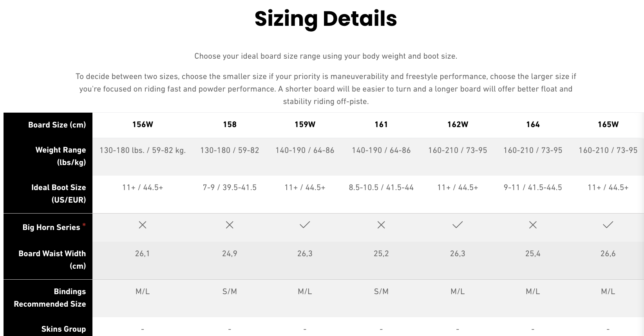The width and height of the screenshot is (644, 336).
Task: Click the red asterisk beside Big Horn Series
Action: click(84, 225)
